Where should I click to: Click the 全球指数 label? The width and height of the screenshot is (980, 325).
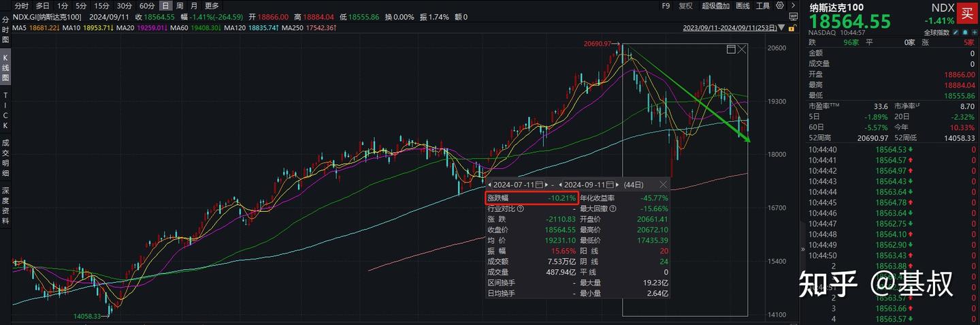(936, 33)
